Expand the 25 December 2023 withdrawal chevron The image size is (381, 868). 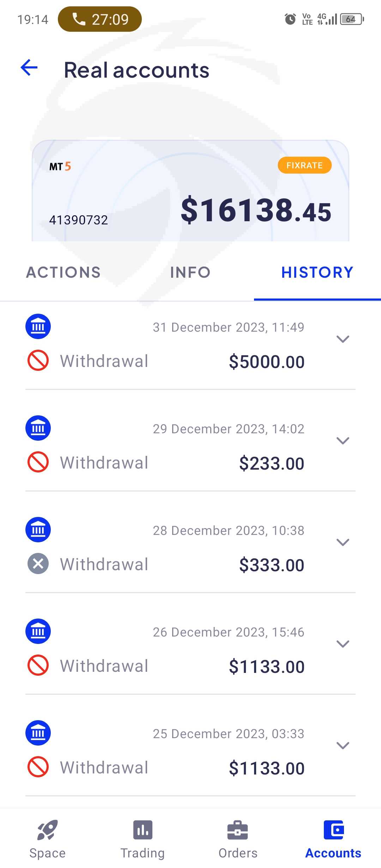coord(343,746)
